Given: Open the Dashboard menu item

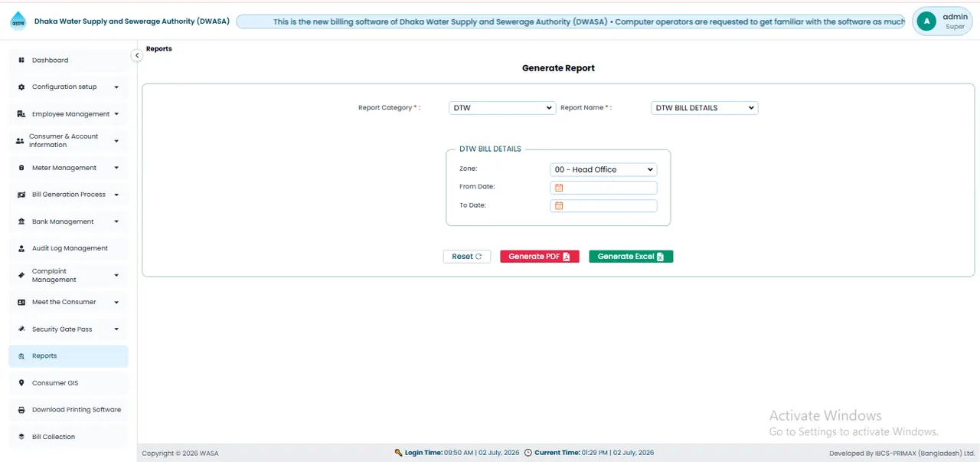Looking at the screenshot, I should pyautogui.click(x=69, y=61).
